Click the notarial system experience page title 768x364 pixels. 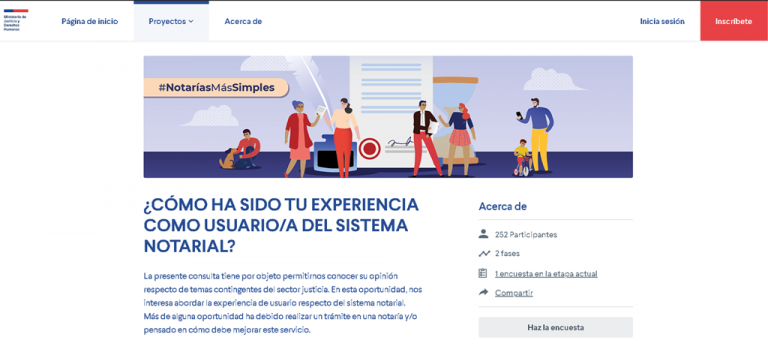coord(281,225)
